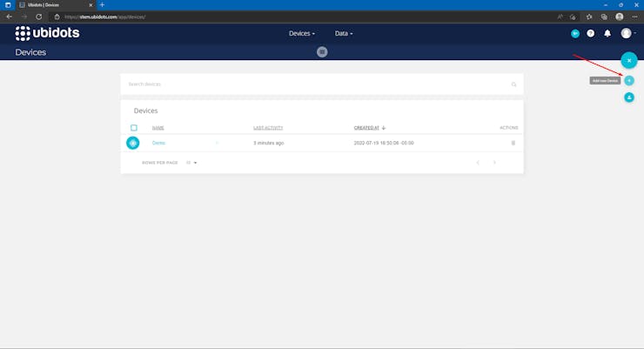Open the user avatar account menu
Screen dimensions: 644x349
pyautogui.click(x=627, y=33)
